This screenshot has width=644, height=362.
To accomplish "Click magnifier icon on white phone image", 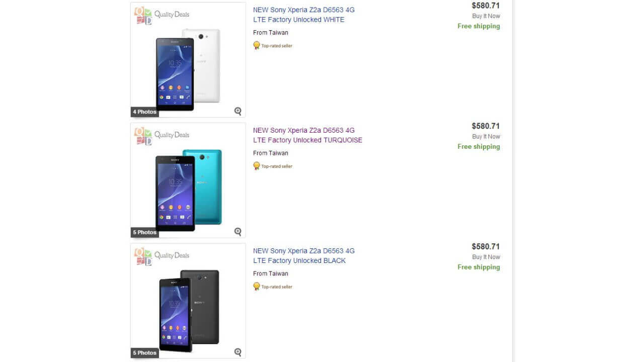I will [238, 111].
